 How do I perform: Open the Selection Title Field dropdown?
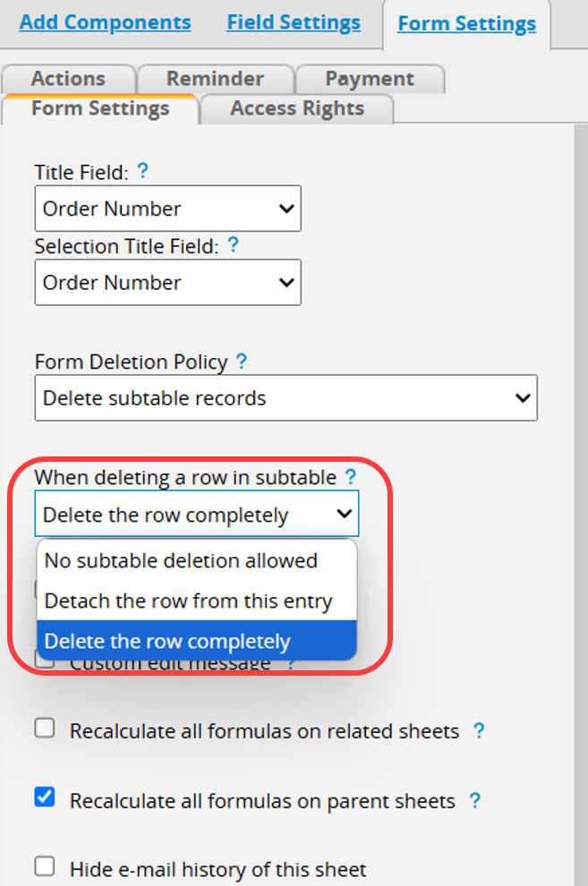(x=167, y=283)
